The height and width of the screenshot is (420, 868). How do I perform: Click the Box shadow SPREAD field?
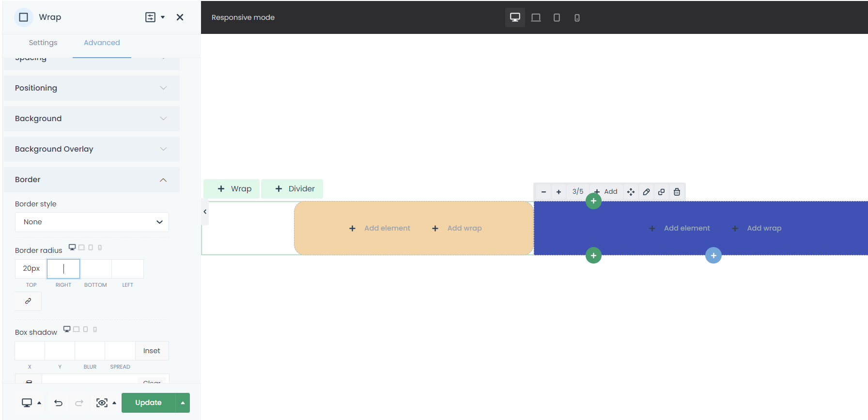tap(120, 351)
